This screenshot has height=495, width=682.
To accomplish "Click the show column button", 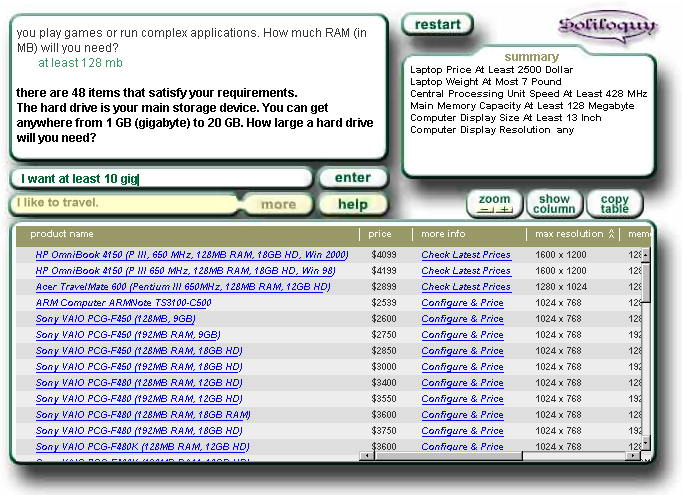I will pos(554,204).
